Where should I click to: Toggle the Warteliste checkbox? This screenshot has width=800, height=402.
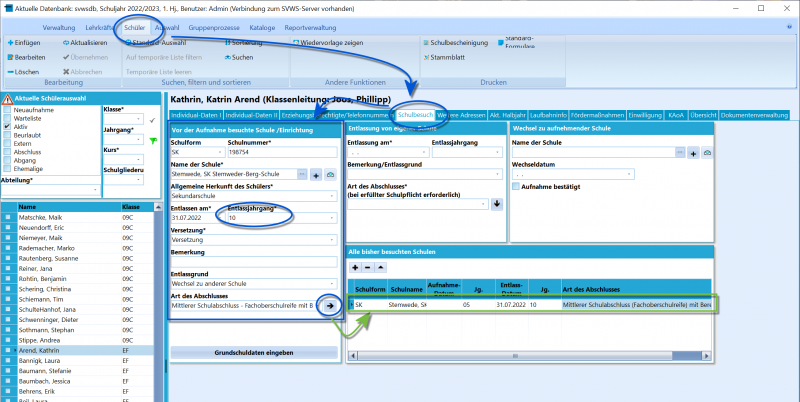[7, 118]
